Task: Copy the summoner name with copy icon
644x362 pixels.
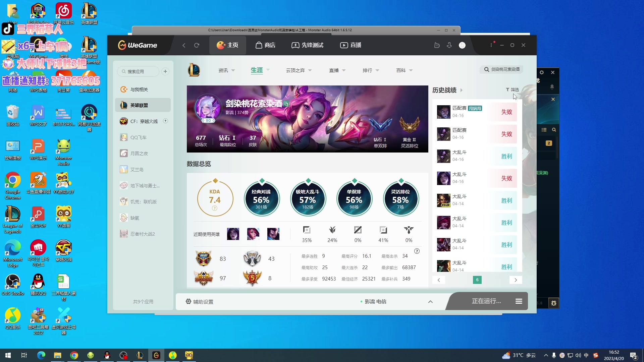Action: 286,104
